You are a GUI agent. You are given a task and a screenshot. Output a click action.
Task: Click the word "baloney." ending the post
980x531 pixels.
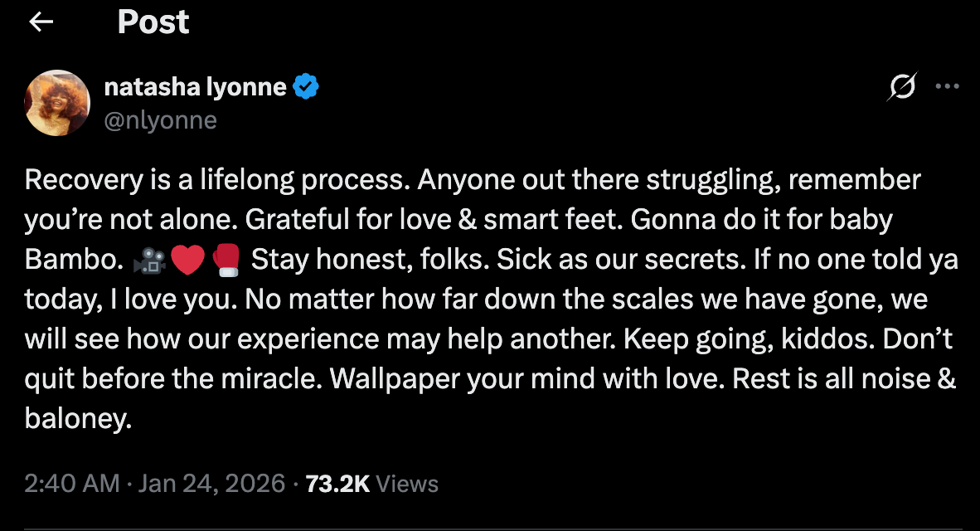point(78,418)
